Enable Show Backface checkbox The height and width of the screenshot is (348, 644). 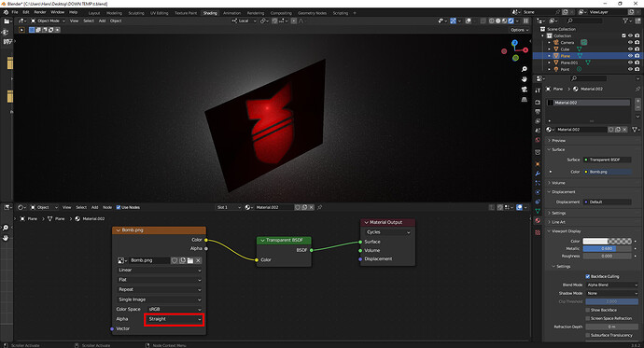coord(588,310)
